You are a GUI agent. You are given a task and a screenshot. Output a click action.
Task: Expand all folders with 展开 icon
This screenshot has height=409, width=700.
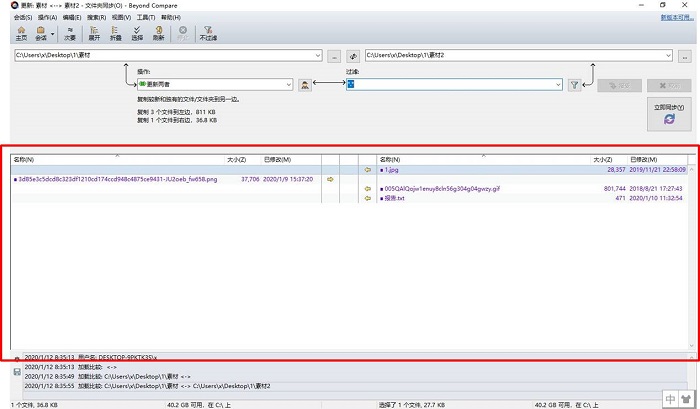tap(95, 32)
